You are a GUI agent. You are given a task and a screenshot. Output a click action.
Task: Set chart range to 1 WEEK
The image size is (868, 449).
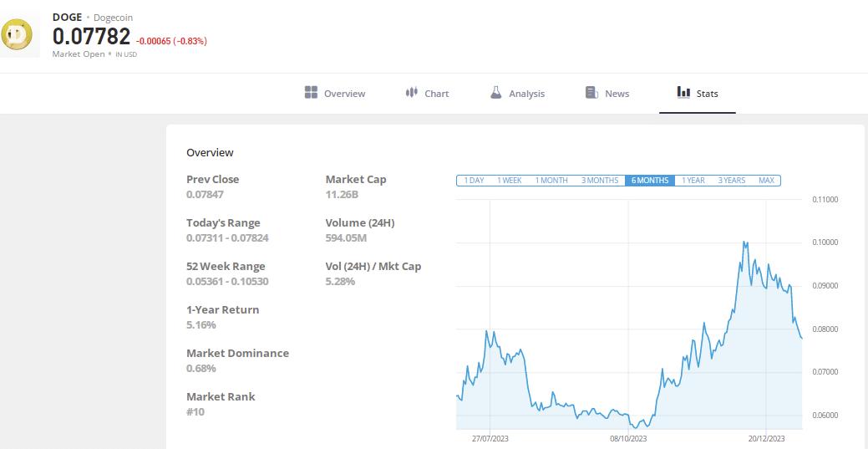[x=510, y=180]
